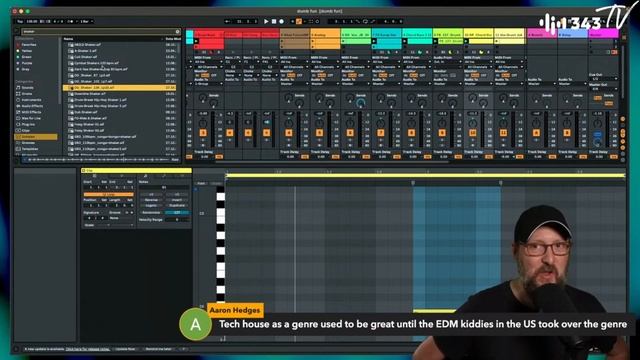Toggle the orange Loop button in Clip view
The height and width of the screenshot is (360, 640).
pyautogui.click(x=109, y=194)
